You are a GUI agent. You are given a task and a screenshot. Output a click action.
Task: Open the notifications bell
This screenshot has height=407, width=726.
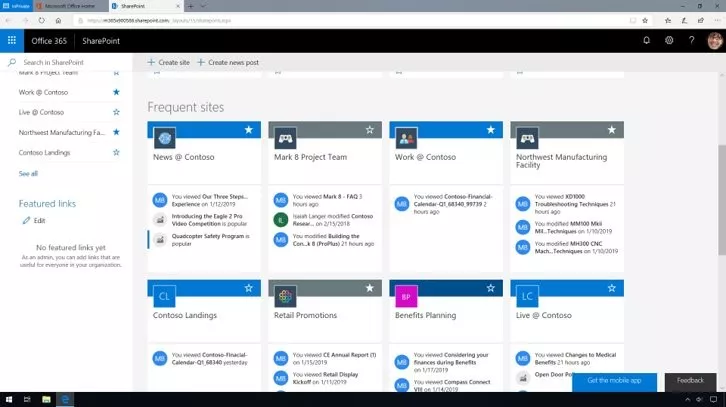(646, 41)
